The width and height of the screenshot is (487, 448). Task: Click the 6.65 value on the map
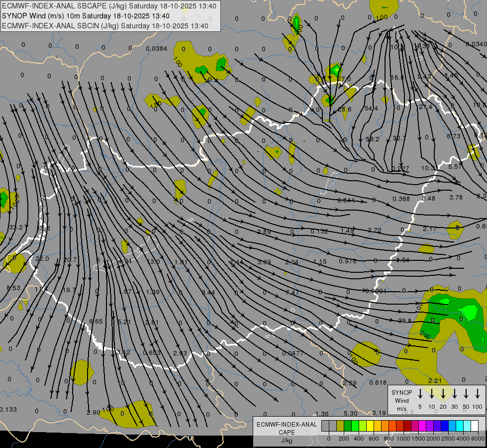(96, 321)
